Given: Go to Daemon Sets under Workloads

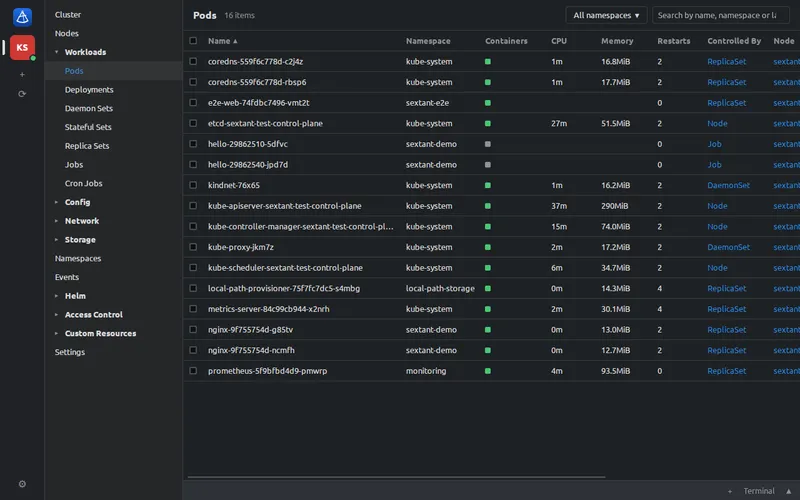Looking at the screenshot, I should [x=89, y=109].
